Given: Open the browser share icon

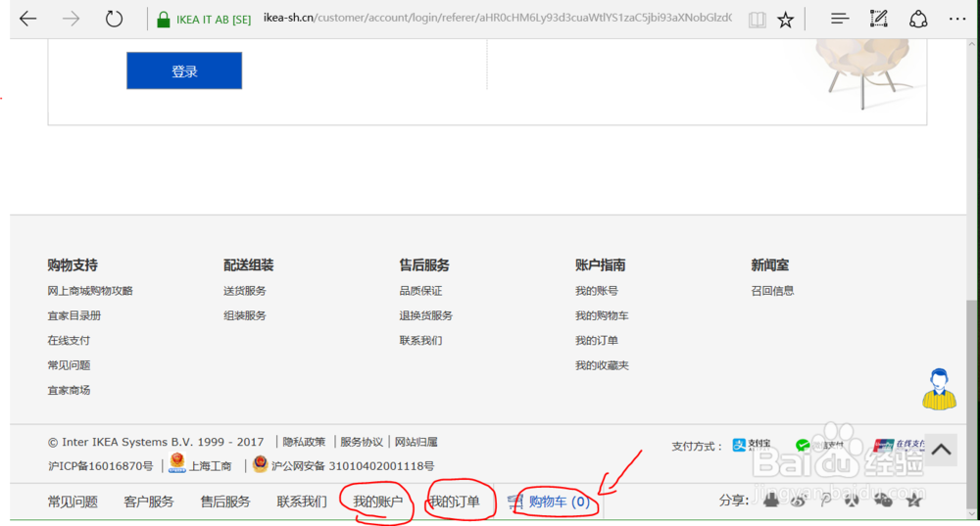Looking at the screenshot, I should [x=918, y=19].
